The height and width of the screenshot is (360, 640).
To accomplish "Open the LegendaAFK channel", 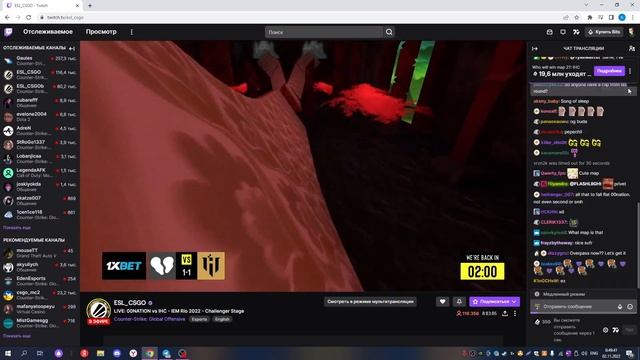I will pyautogui.click(x=40, y=173).
